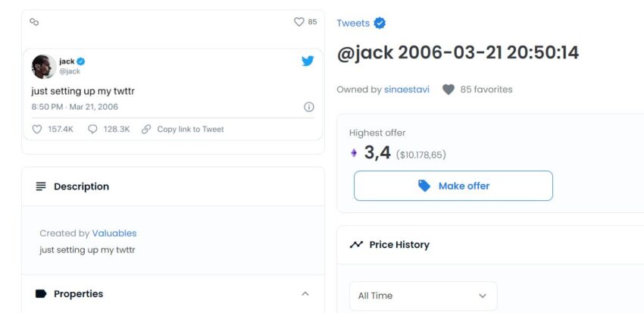Click the Make offer button

pos(453,186)
